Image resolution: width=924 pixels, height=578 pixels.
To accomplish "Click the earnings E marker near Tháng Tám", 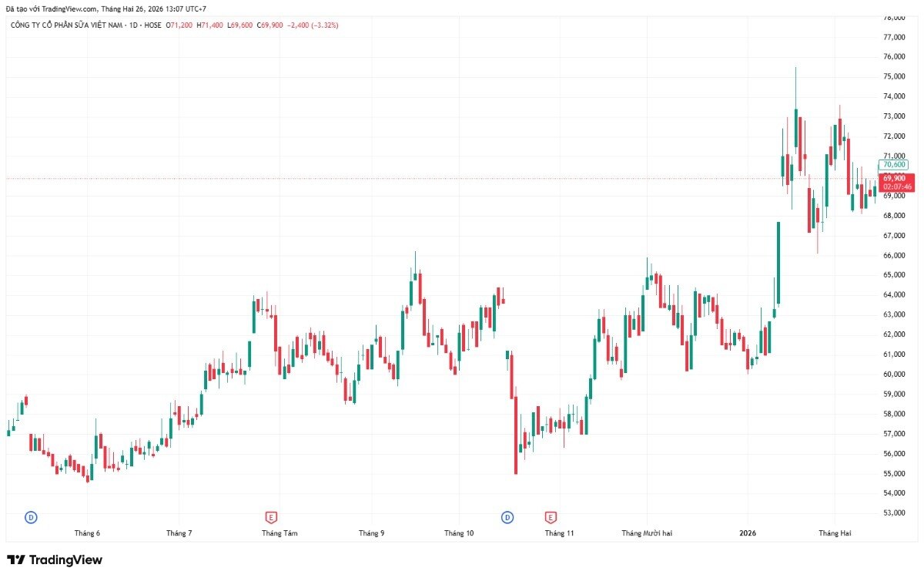I will tap(270, 516).
